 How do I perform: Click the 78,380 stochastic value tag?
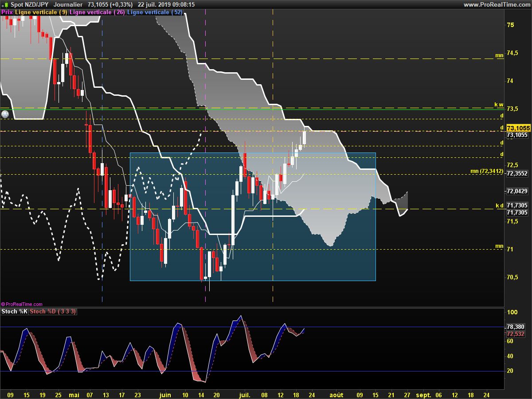coord(516,327)
